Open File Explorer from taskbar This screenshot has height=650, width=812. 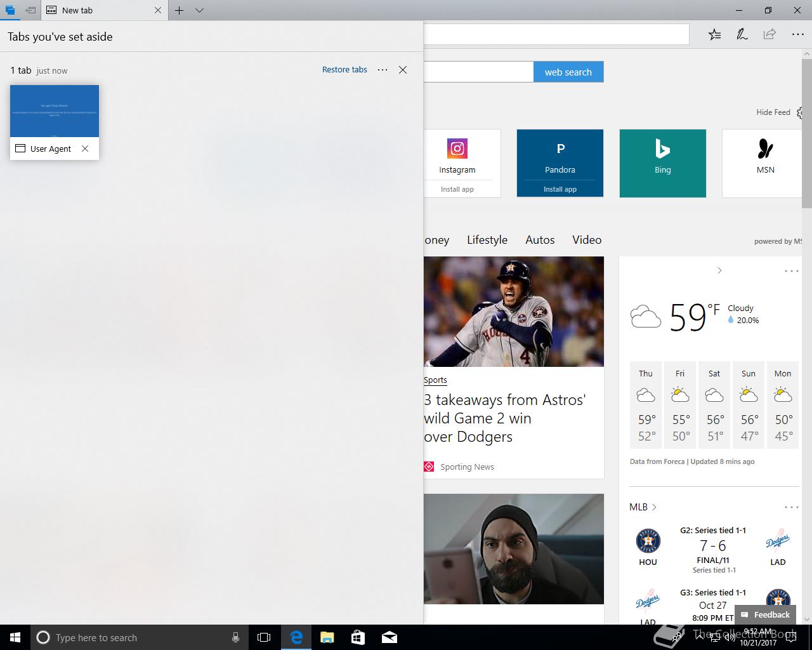point(327,637)
